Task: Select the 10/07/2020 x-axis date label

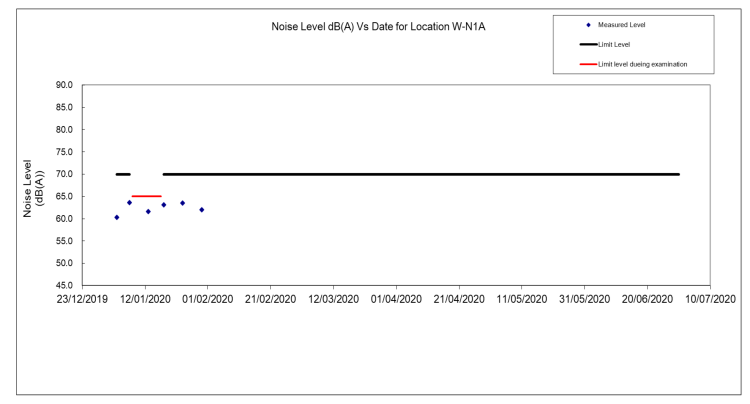Action: [x=710, y=298]
